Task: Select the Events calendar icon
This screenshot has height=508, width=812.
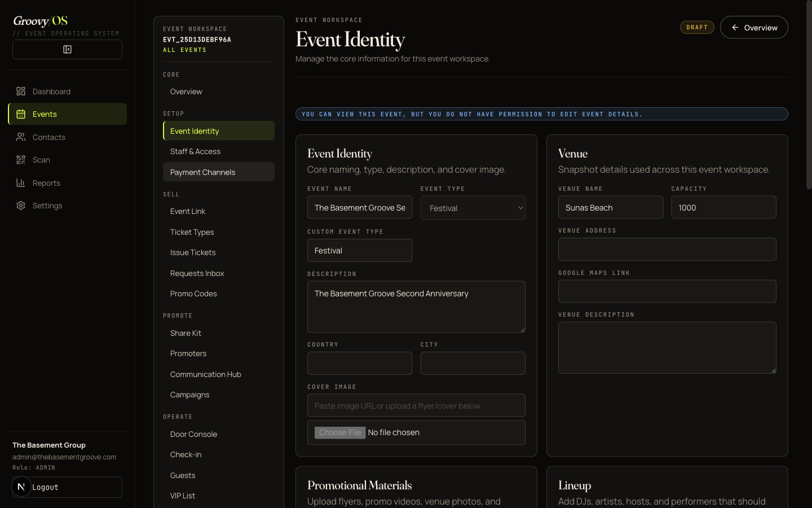Action: pyautogui.click(x=21, y=114)
